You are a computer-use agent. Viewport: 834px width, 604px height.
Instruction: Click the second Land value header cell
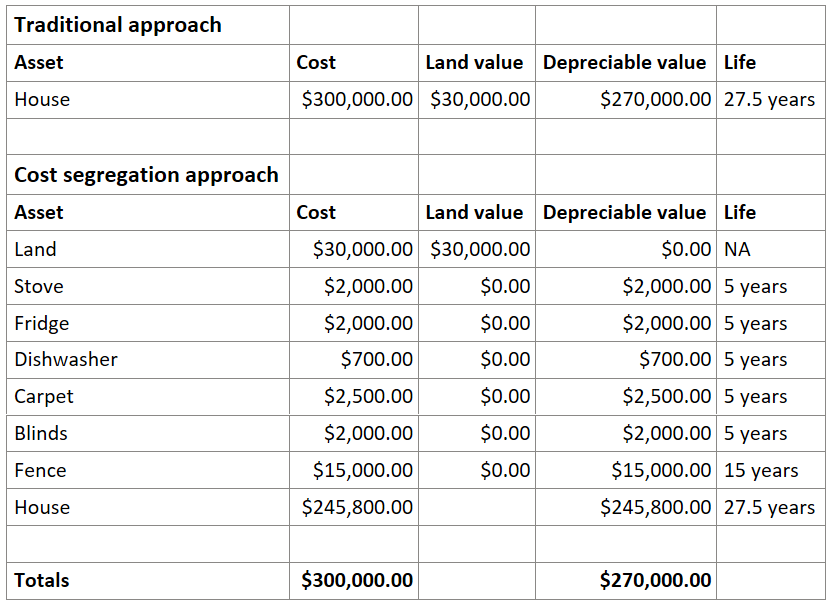[x=477, y=213]
